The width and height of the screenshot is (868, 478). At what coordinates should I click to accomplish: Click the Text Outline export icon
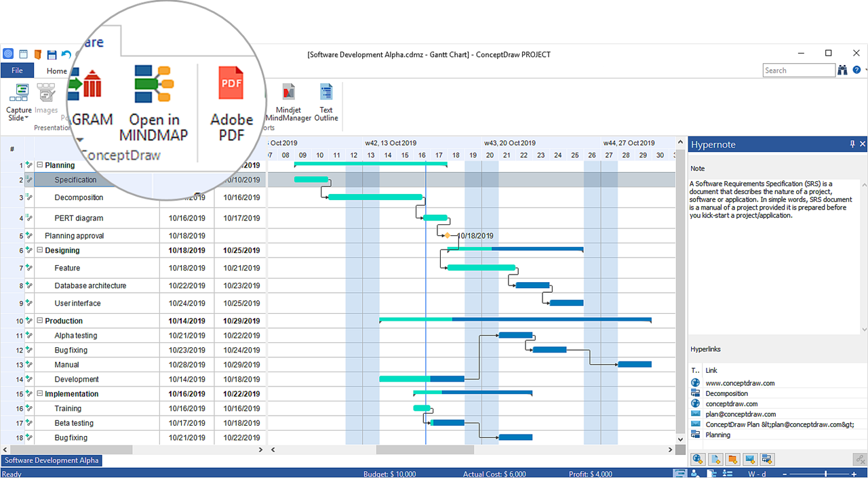pos(326,92)
